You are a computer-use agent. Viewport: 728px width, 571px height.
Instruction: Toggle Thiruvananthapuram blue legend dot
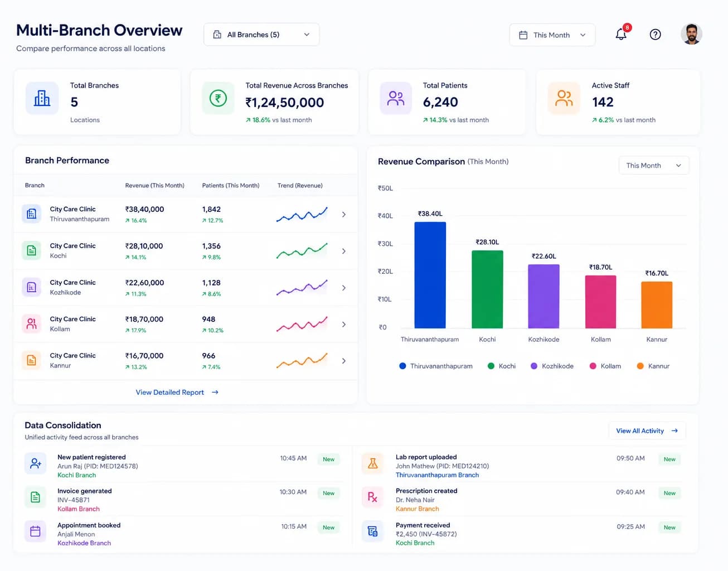[402, 366]
